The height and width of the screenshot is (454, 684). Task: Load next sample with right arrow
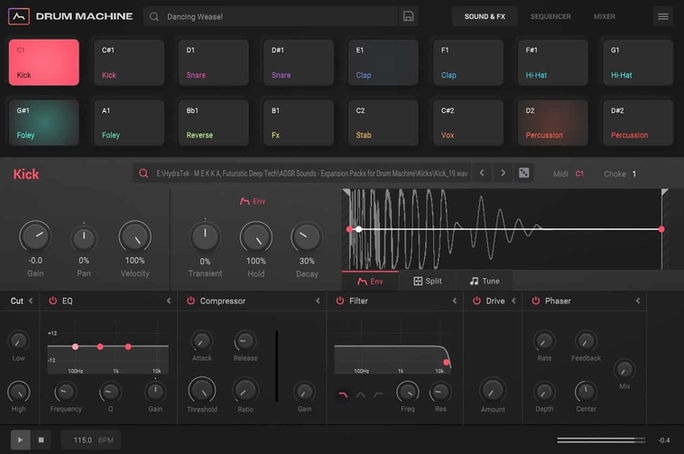pos(503,173)
